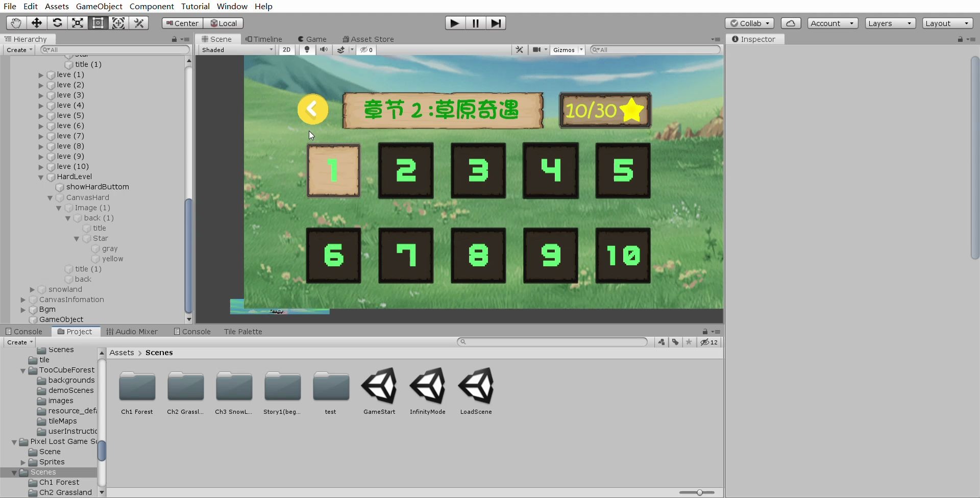Adjust the Project icon size slider

click(x=699, y=492)
